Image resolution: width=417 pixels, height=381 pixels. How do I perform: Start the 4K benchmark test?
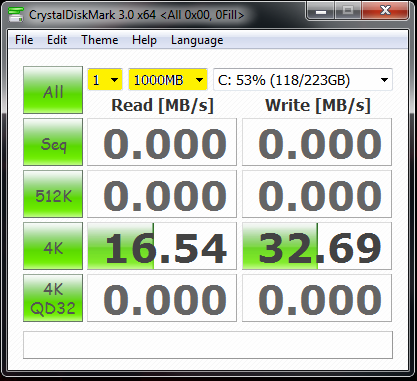click(53, 246)
